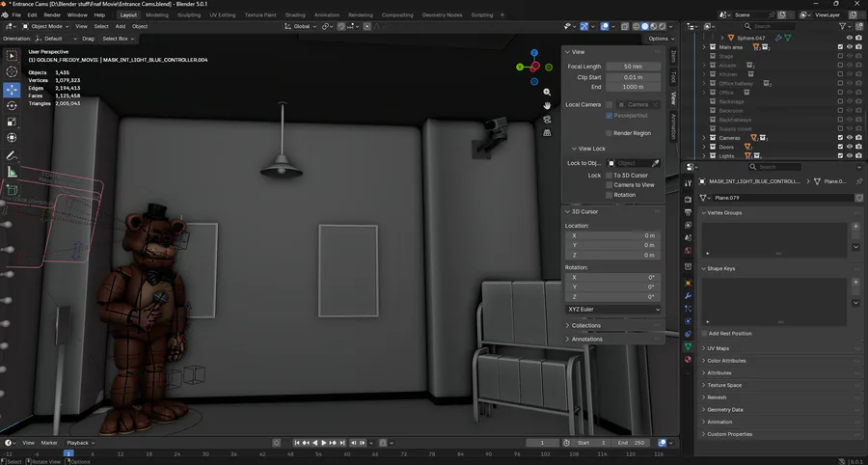Click the Options button in viewport header
The image size is (868, 465).
click(661, 39)
